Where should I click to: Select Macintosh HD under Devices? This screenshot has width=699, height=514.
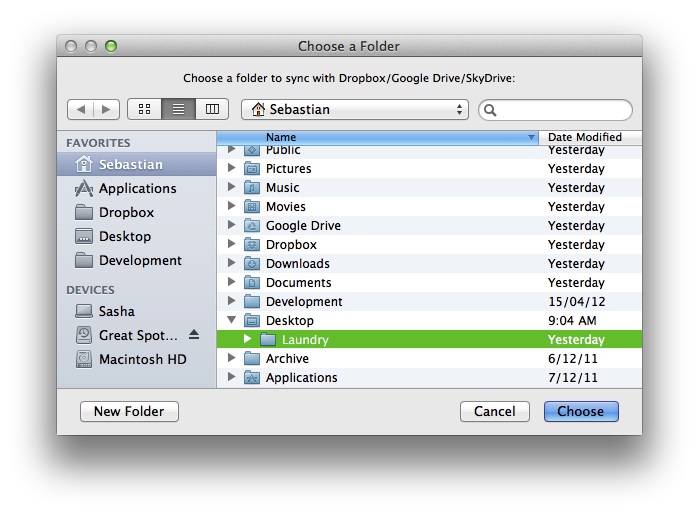[x=142, y=359]
